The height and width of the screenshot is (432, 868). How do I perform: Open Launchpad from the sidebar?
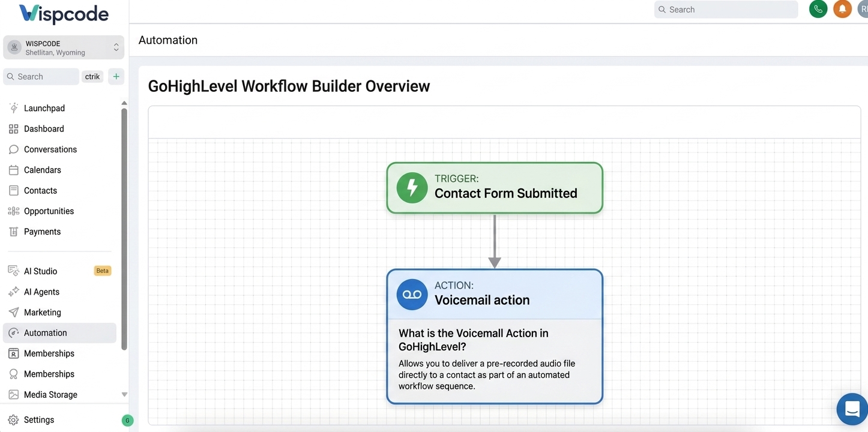pyautogui.click(x=44, y=108)
